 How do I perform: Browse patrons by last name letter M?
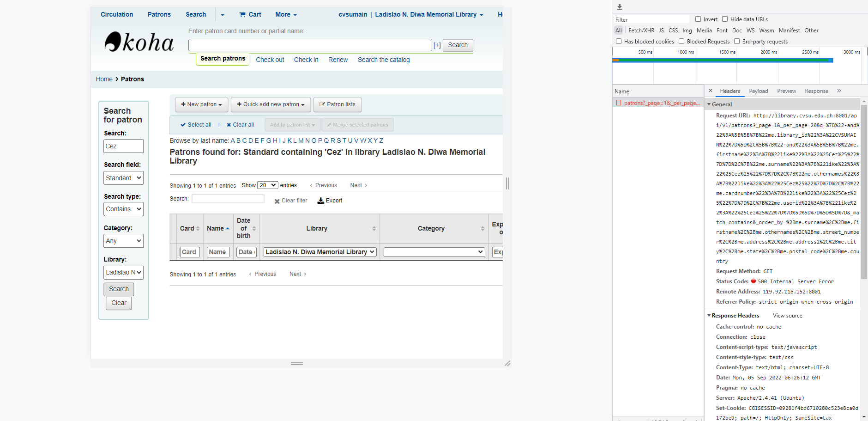click(x=301, y=141)
